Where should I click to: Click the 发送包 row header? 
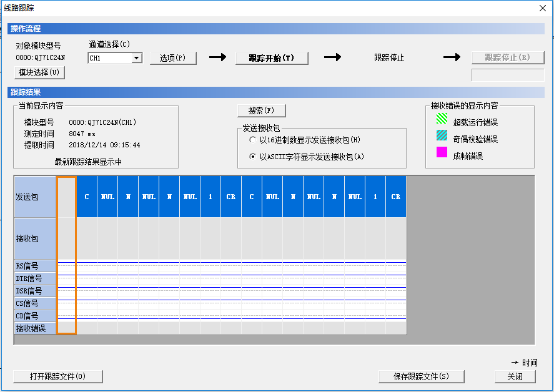click(x=35, y=197)
